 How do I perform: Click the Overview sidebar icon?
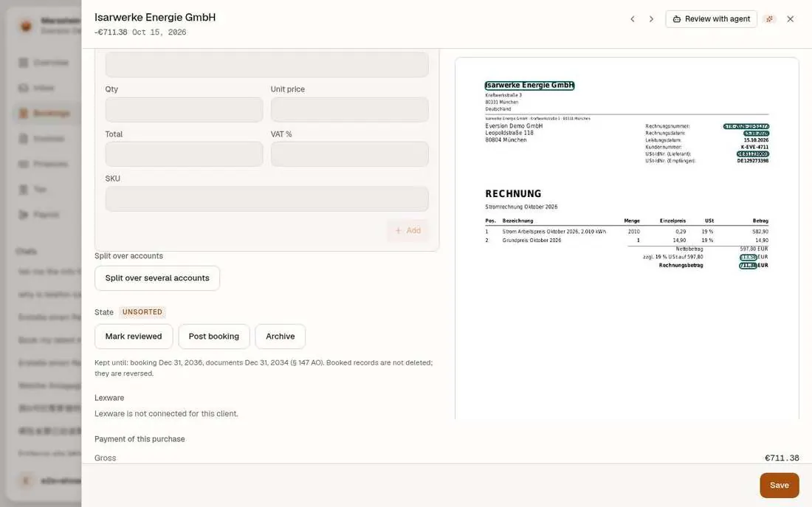(x=24, y=62)
